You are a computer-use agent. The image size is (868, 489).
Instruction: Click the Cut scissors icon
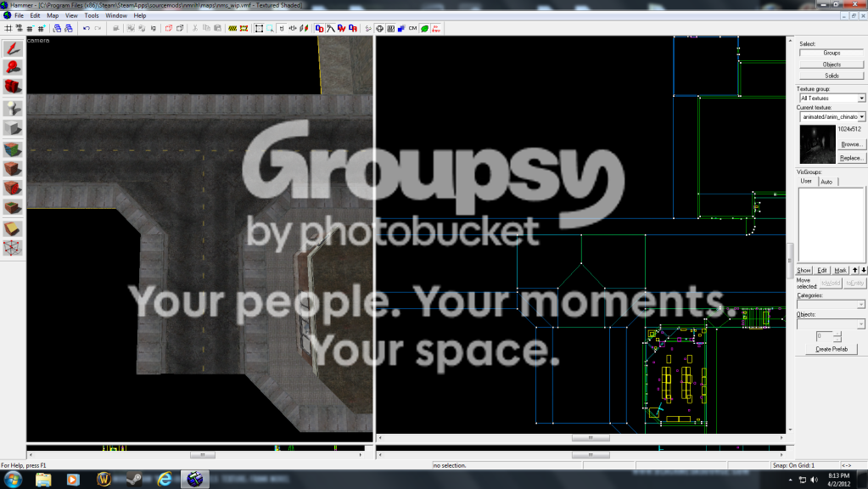point(194,28)
